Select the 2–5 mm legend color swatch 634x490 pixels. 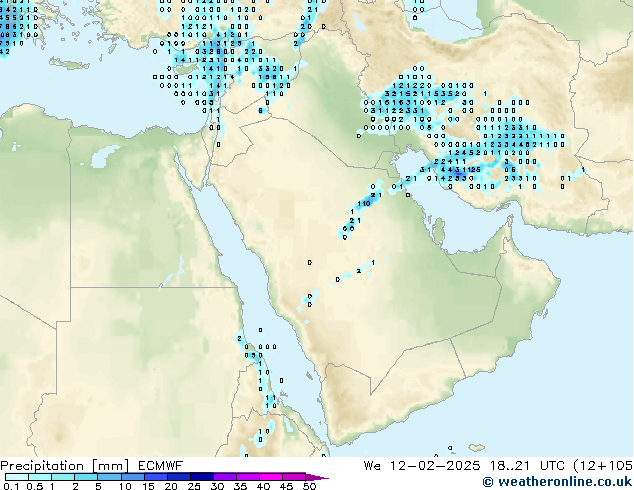click(86, 477)
